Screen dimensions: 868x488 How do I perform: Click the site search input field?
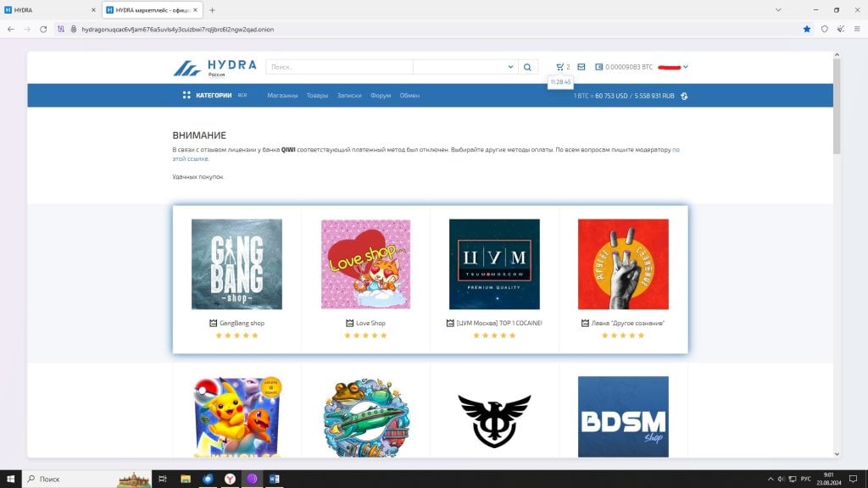click(x=339, y=67)
